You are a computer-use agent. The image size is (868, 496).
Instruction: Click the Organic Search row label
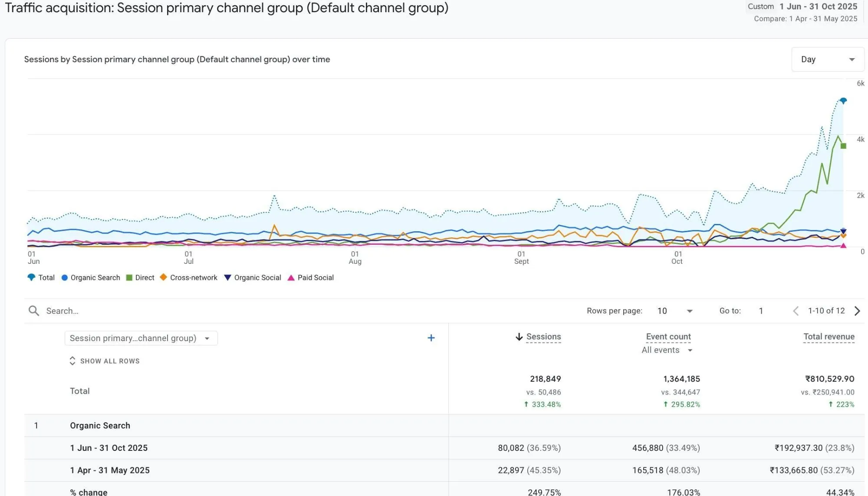click(x=100, y=426)
